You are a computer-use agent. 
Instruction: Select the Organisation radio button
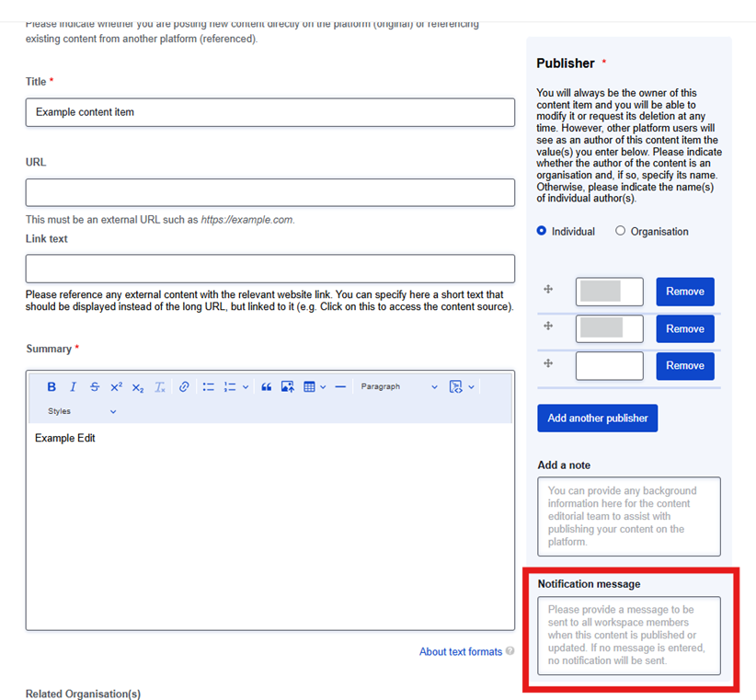[620, 232]
